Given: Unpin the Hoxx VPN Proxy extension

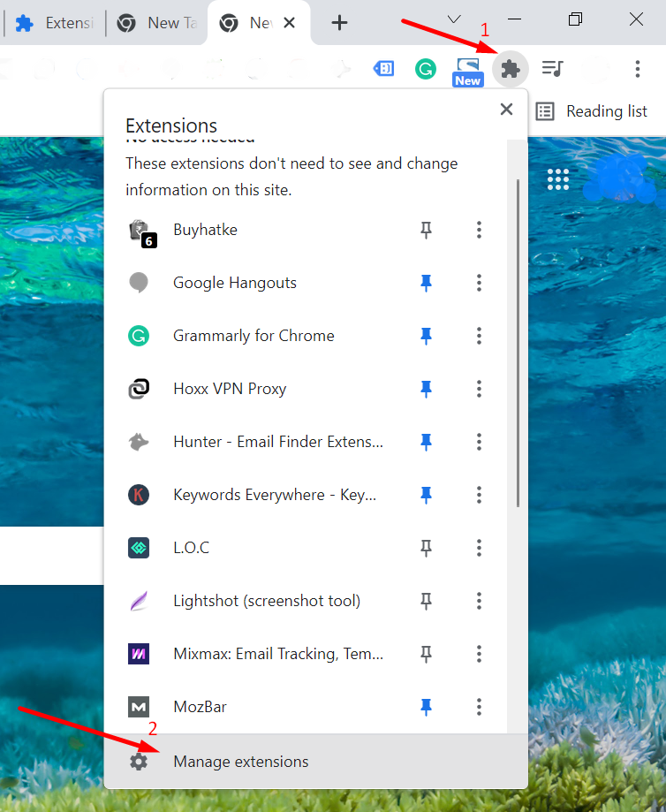Looking at the screenshot, I should [x=427, y=389].
